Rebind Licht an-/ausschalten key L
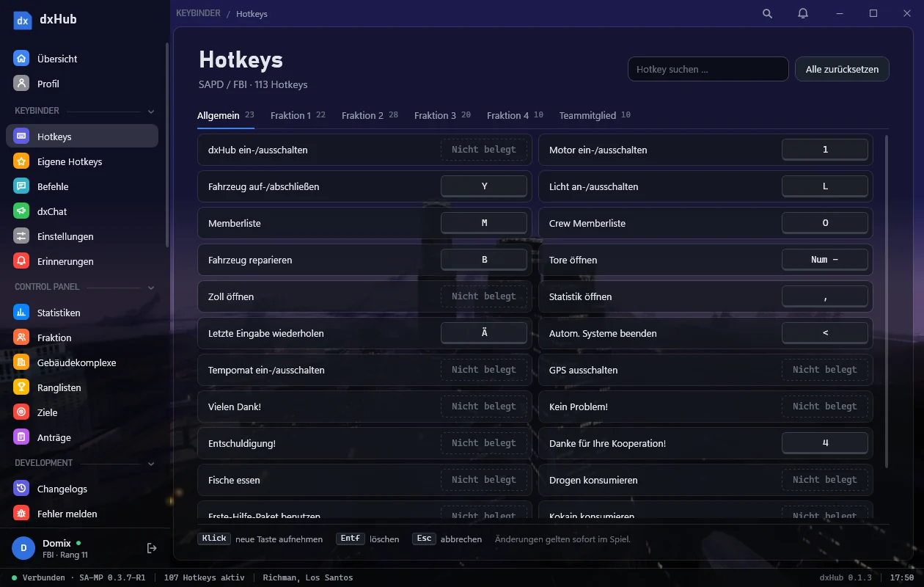The height and width of the screenshot is (587, 924). pos(825,186)
